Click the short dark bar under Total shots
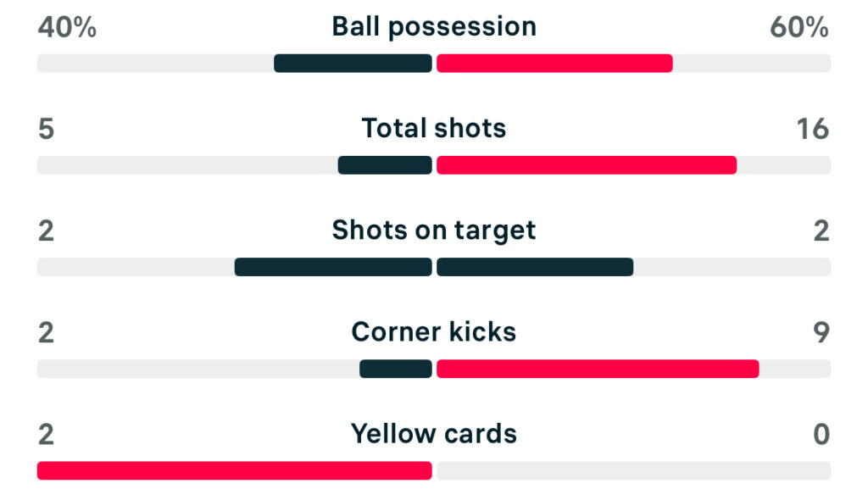The height and width of the screenshot is (500, 868). pyautogui.click(x=385, y=165)
